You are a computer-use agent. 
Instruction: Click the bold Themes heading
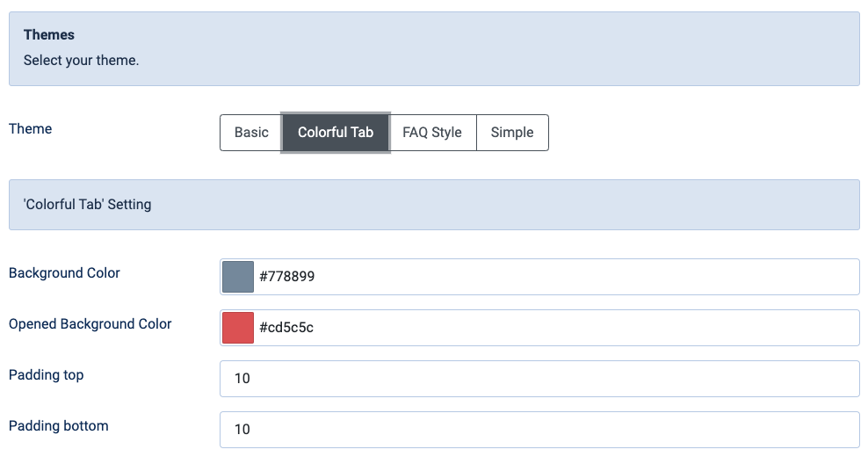[x=49, y=35]
